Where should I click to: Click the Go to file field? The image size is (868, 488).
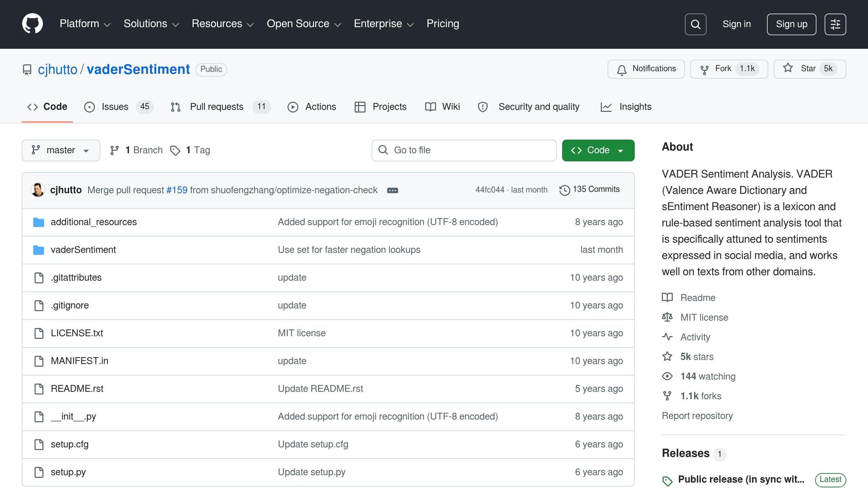pyautogui.click(x=464, y=150)
